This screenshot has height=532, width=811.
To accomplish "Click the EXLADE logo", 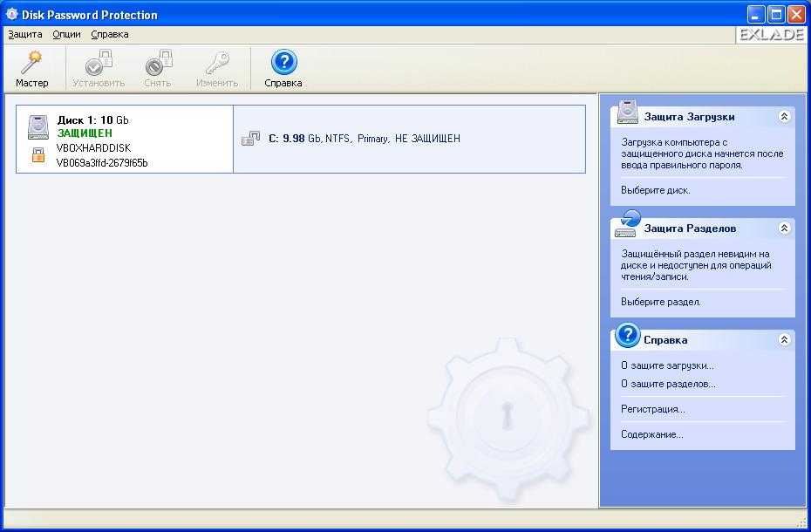I will pyautogui.click(x=771, y=35).
